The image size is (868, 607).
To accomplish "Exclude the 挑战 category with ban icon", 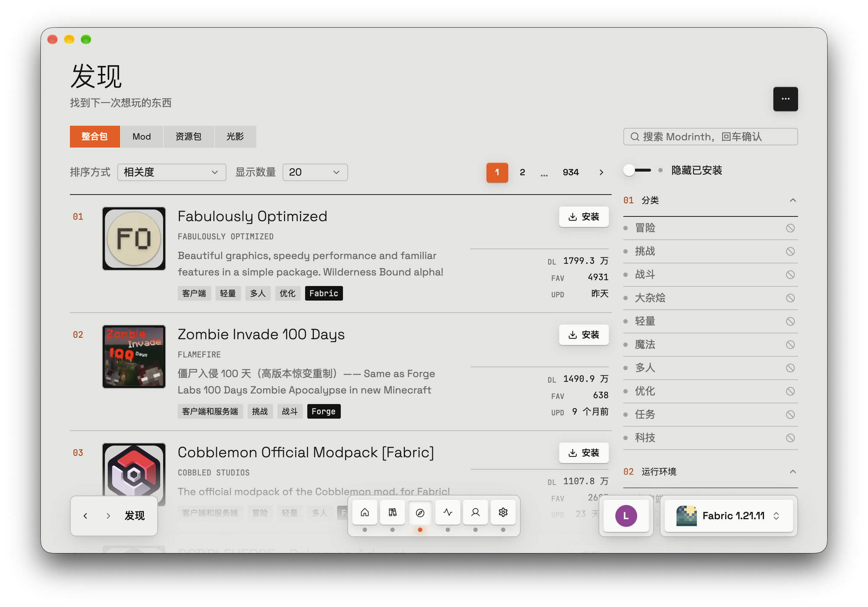I will [x=790, y=251].
